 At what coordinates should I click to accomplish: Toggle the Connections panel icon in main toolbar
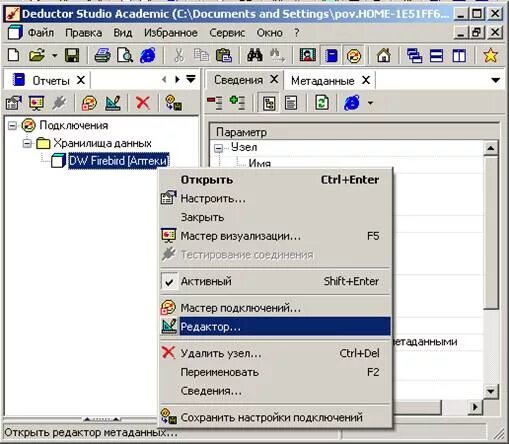(x=353, y=55)
